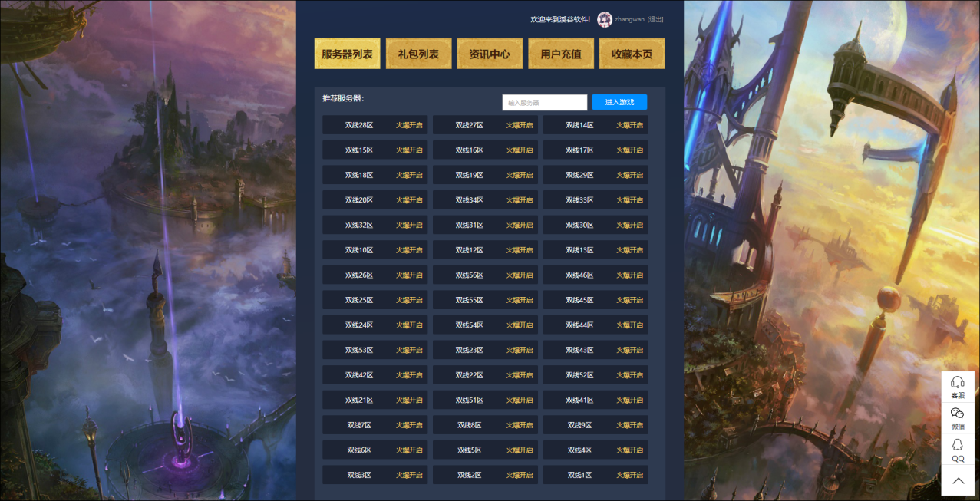
Task: Click the back-to-top arrow icon
Action: click(x=958, y=480)
